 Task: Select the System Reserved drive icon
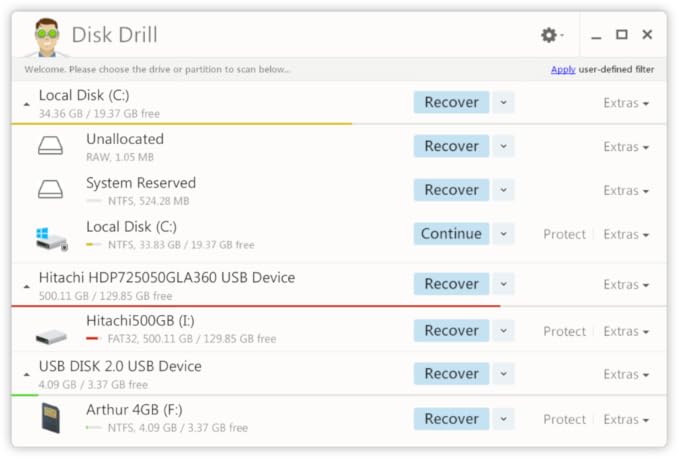pyautogui.click(x=50, y=190)
